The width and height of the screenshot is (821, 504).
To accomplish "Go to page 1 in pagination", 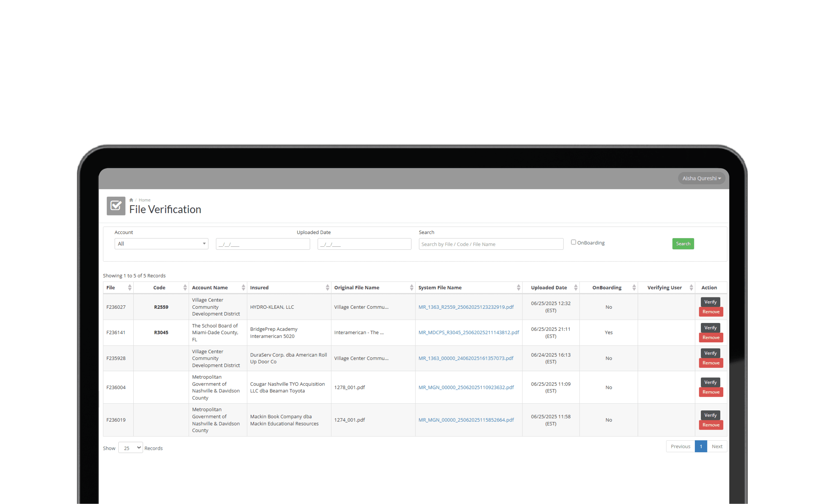I will click(x=700, y=446).
